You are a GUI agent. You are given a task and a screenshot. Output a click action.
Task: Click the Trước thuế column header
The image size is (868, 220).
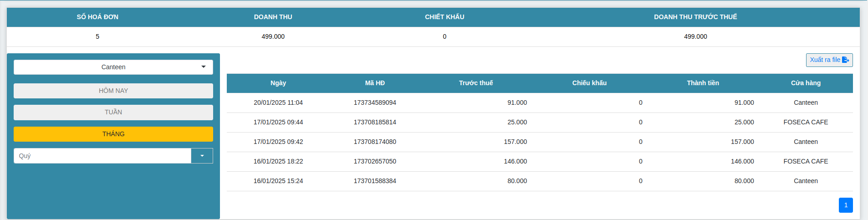(x=476, y=83)
